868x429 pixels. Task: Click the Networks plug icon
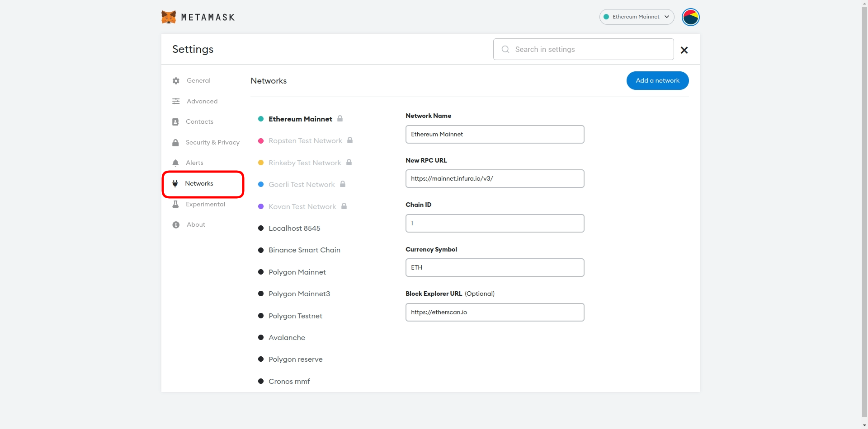pos(175,183)
